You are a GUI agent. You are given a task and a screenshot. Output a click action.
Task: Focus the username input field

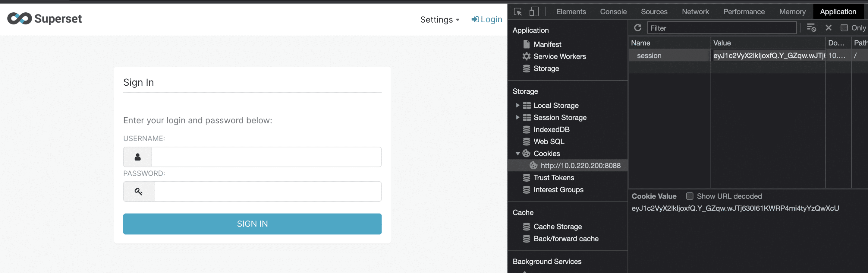266,157
